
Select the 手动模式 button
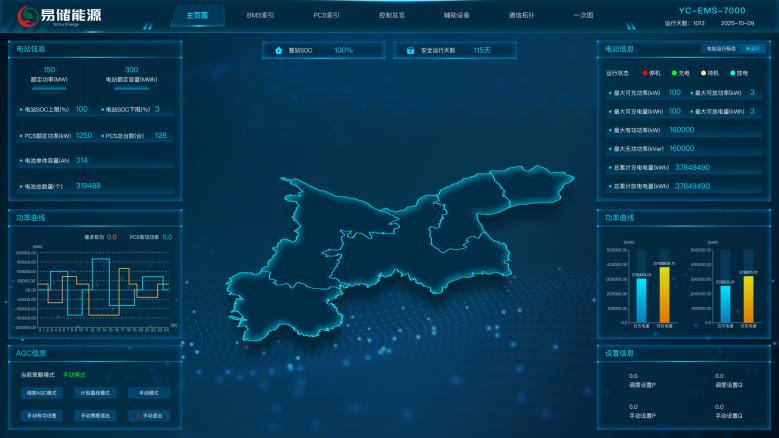coord(149,393)
